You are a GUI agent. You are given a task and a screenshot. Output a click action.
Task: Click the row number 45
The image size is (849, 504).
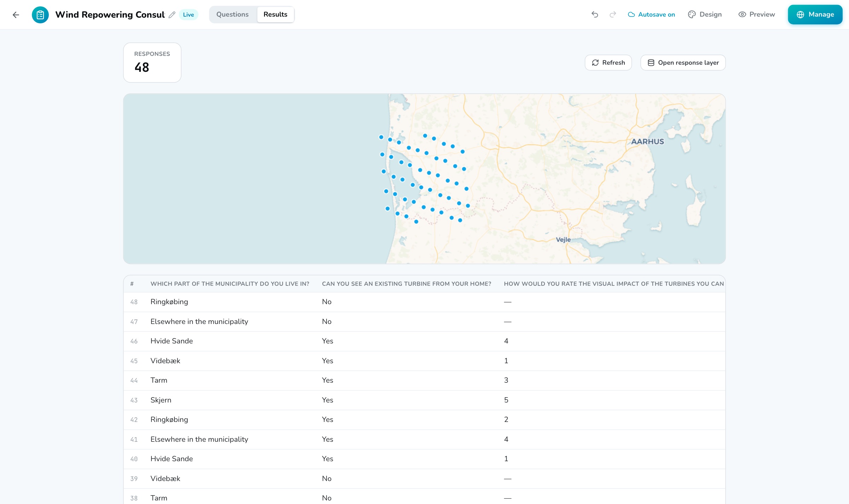tap(134, 361)
